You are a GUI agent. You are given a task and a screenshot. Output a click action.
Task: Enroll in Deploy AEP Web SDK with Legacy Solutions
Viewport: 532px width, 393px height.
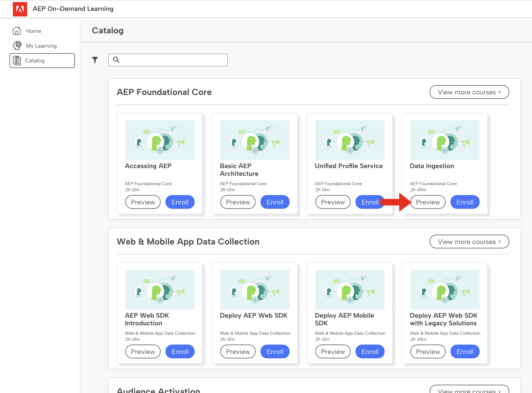pyautogui.click(x=465, y=352)
